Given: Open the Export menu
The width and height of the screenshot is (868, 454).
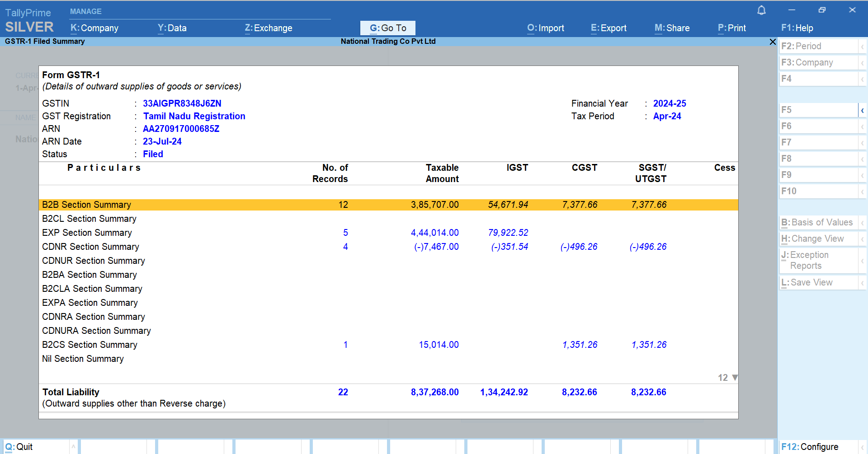Looking at the screenshot, I should click(609, 28).
